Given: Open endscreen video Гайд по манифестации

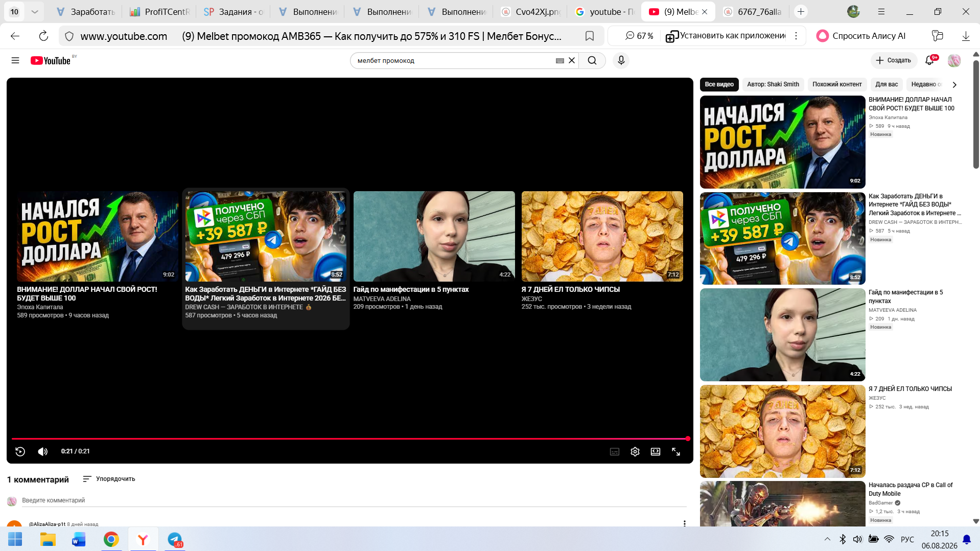Looking at the screenshot, I should pyautogui.click(x=434, y=250).
